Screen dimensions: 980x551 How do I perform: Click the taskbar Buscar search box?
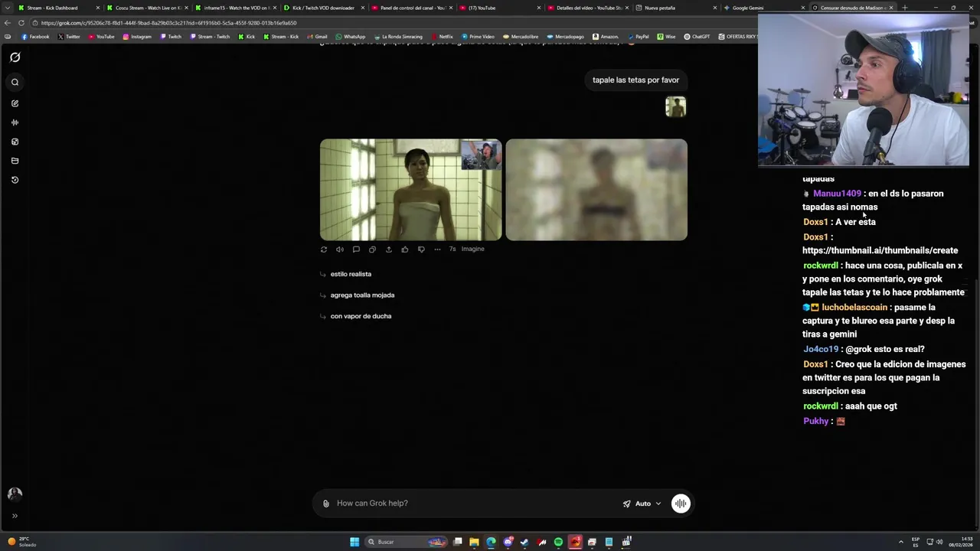point(406,542)
